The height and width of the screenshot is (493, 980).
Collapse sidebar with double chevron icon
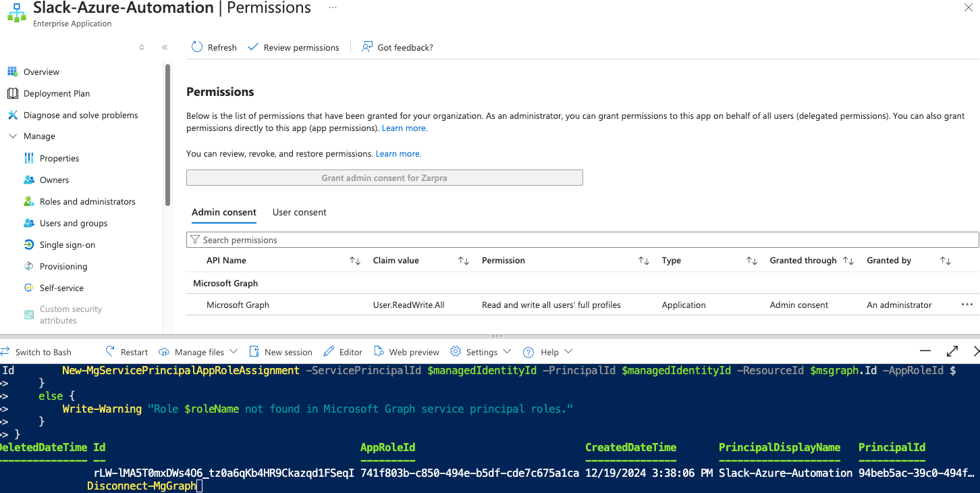point(165,47)
